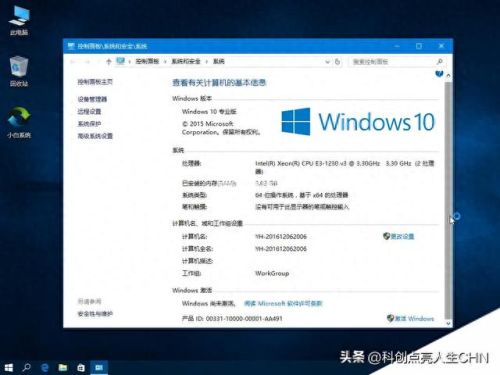Click the Forward arrow in the navigation bar
The image size is (500, 375).
(87, 62)
